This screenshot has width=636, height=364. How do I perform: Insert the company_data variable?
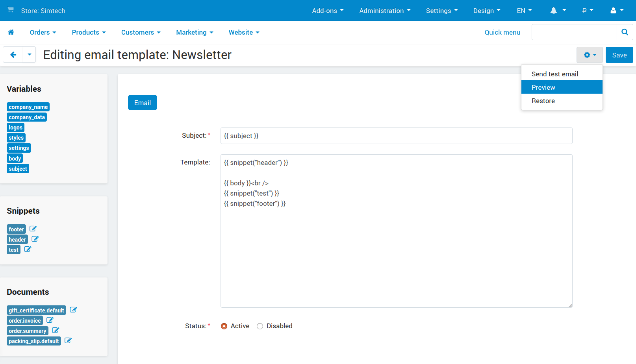[27, 117]
